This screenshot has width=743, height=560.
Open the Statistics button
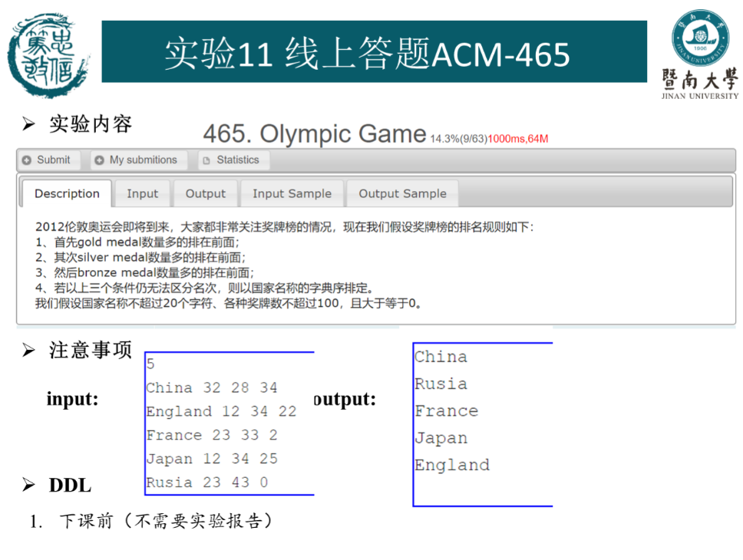[237, 160]
